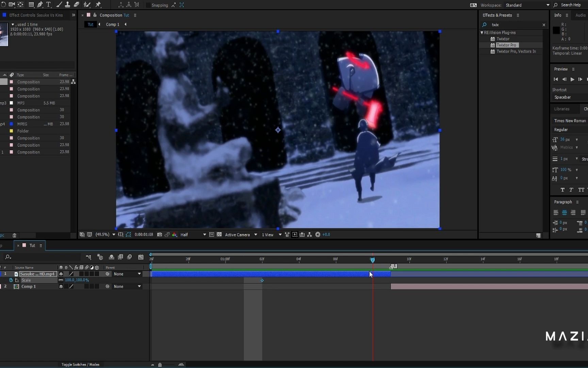This screenshot has width=588, height=368.
Task: Open the graph editor icon
Action: pyautogui.click(x=141, y=257)
